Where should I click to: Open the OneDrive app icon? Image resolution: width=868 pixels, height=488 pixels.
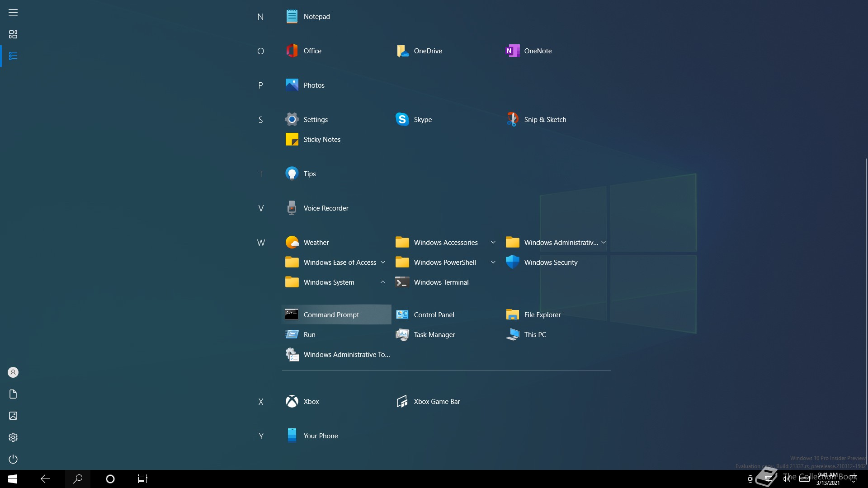402,51
